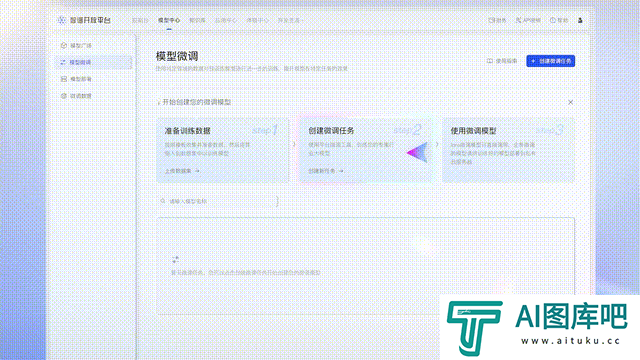Click the API密钥 key icon in header

coord(518,20)
